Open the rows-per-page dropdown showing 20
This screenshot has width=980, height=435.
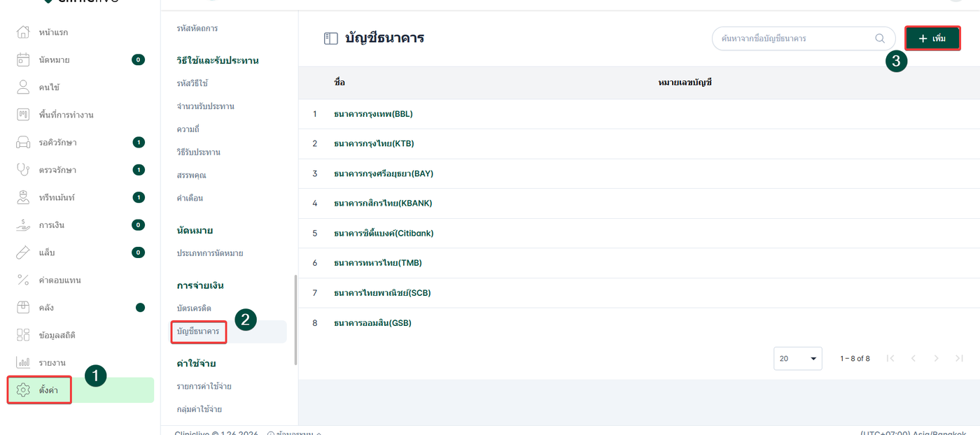click(798, 358)
